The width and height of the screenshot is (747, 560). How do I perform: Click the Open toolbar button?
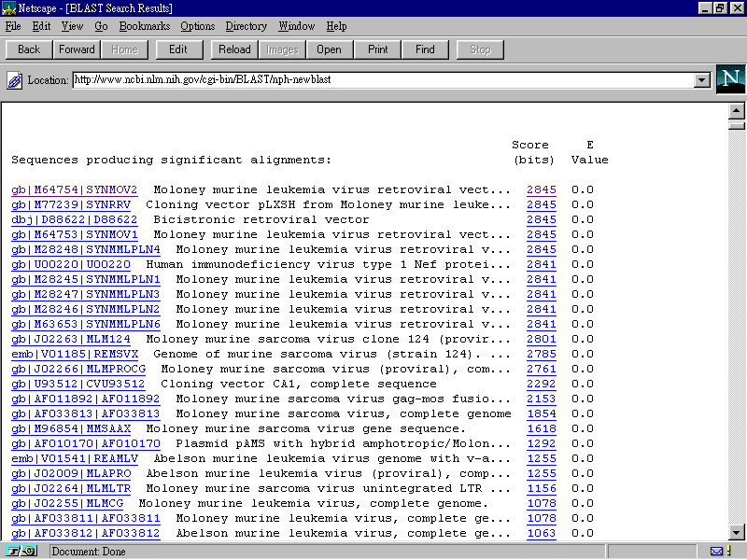[x=329, y=49]
